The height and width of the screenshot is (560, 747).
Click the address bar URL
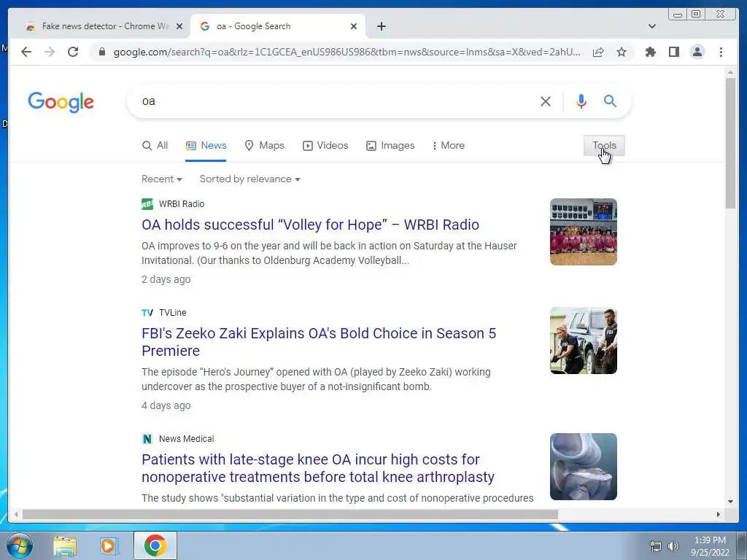[347, 52]
